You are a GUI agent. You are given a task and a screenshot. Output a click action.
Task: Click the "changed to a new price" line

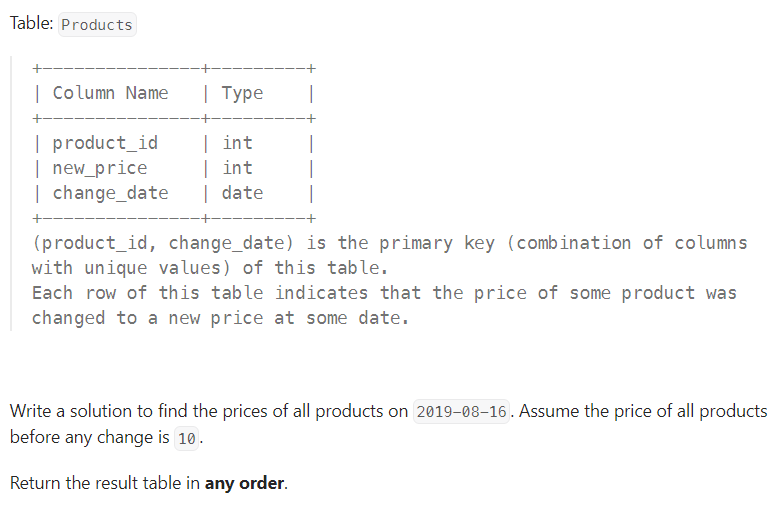(x=148, y=318)
